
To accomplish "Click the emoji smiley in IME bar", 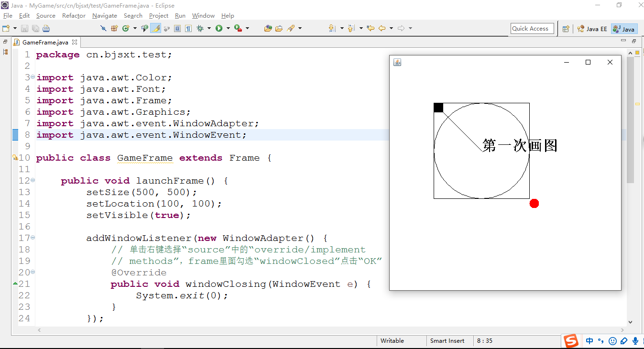I will [x=612, y=341].
